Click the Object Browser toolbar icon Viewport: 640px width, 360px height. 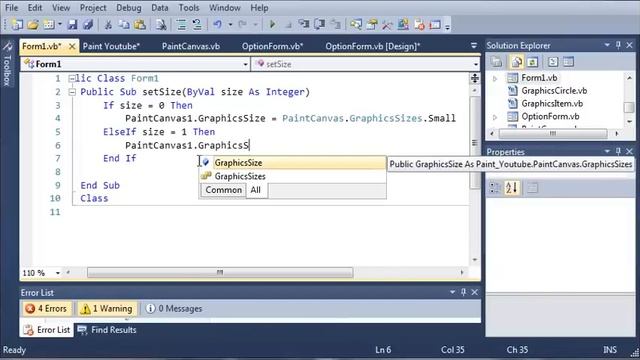(403, 24)
